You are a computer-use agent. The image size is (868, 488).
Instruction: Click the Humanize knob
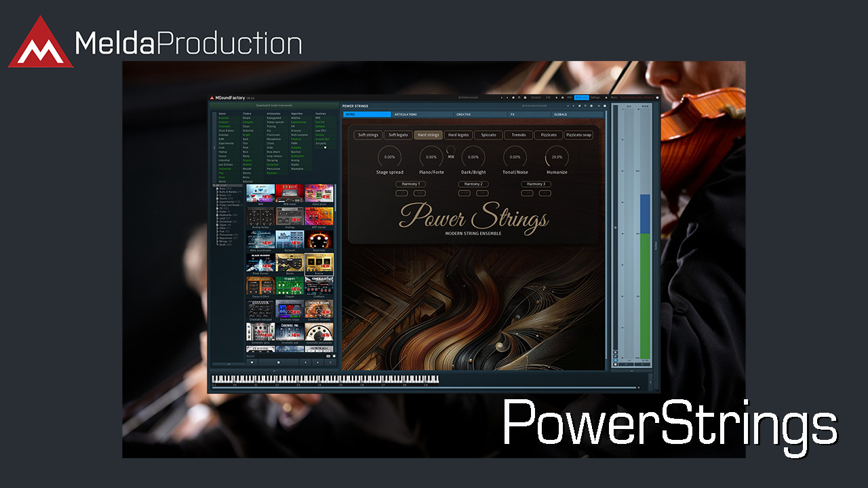(x=557, y=157)
